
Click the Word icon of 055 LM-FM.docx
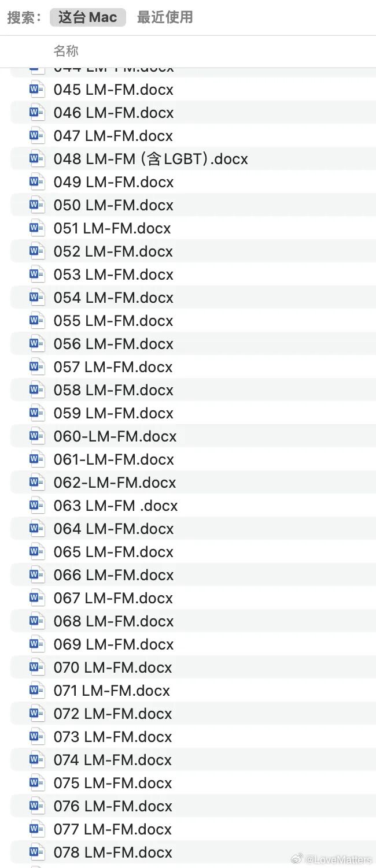pyautogui.click(x=37, y=321)
